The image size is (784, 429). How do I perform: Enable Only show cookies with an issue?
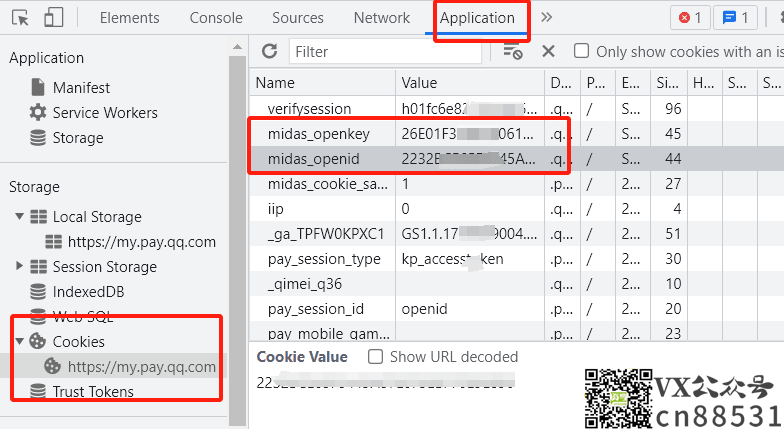click(x=581, y=51)
